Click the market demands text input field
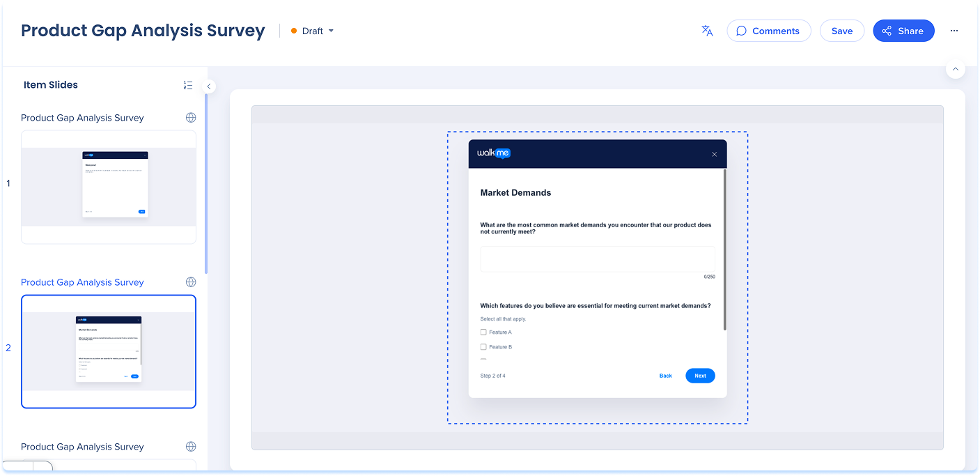 pos(597,259)
